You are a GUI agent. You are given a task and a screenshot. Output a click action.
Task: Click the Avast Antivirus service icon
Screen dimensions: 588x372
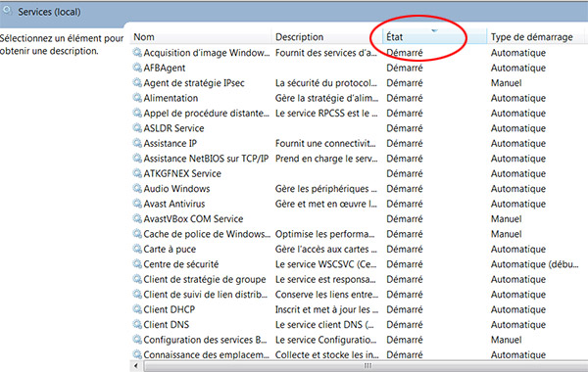[137, 204]
